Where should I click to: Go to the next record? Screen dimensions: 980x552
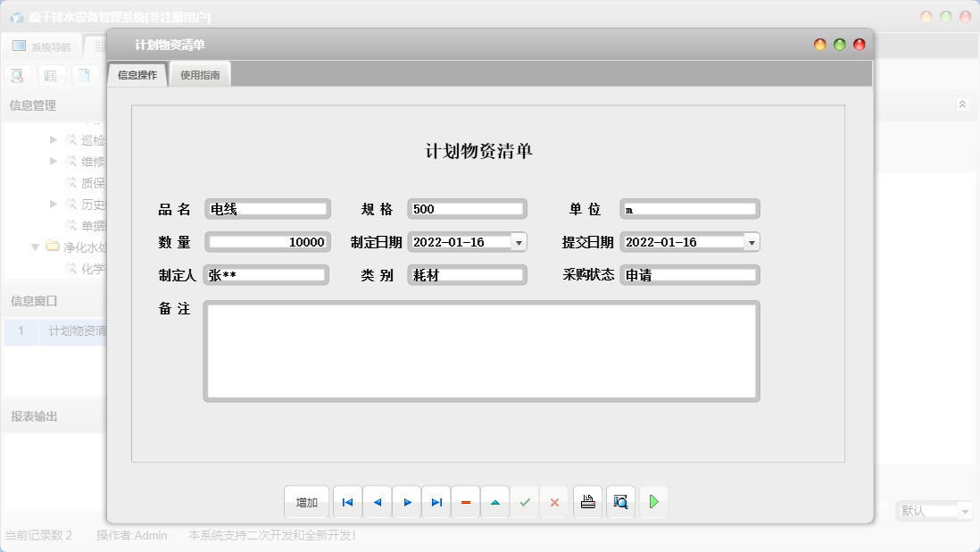[407, 502]
